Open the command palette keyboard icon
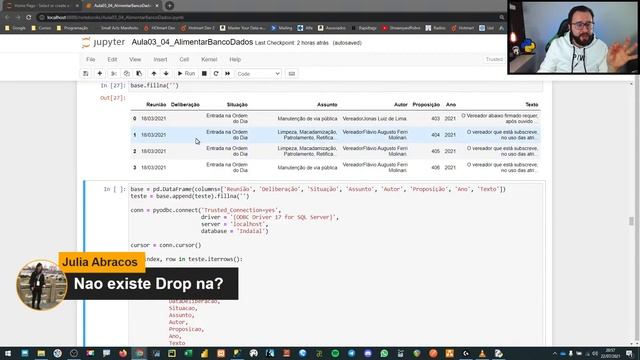This screenshot has width=640, height=360. 292,73
